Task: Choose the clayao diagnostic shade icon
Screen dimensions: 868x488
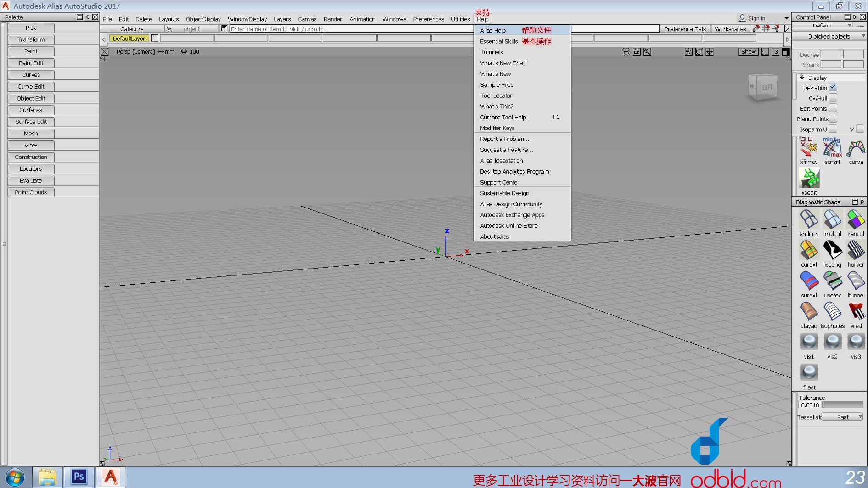Action: pos(808,312)
